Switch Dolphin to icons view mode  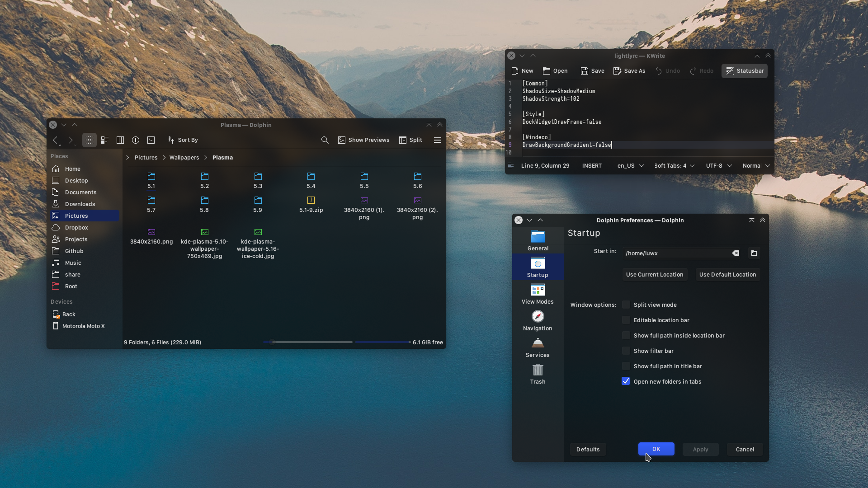[x=90, y=140]
